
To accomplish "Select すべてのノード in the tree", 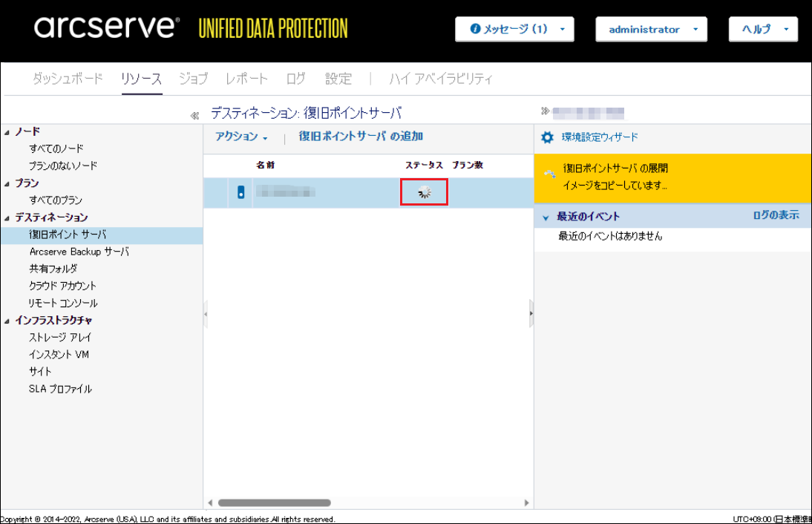I will (x=56, y=149).
